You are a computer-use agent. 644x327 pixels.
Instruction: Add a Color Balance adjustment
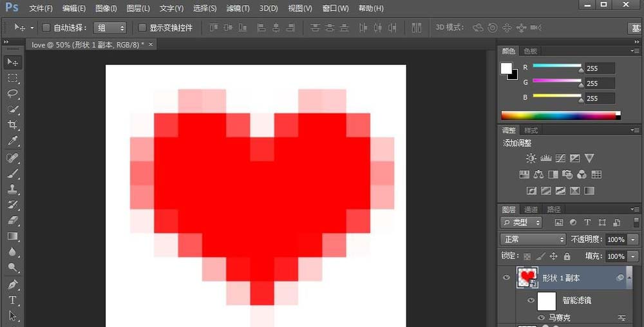point(538,174)
